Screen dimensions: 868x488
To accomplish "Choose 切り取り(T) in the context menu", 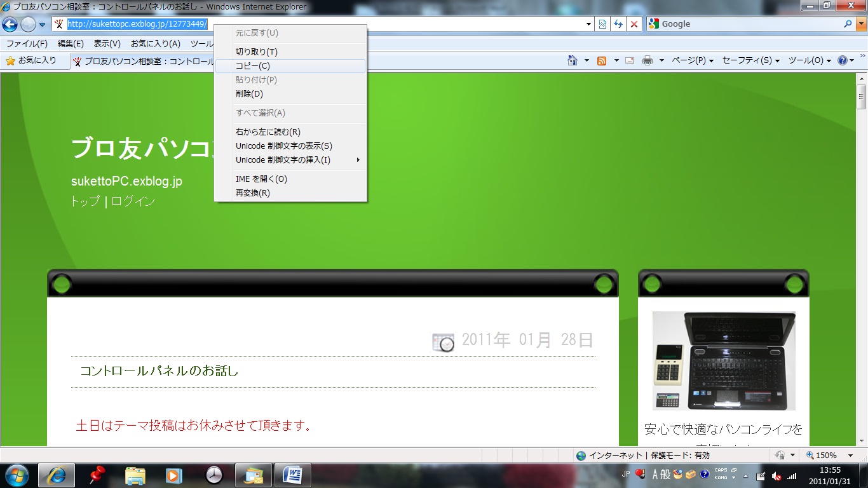I will pos(290,52).
